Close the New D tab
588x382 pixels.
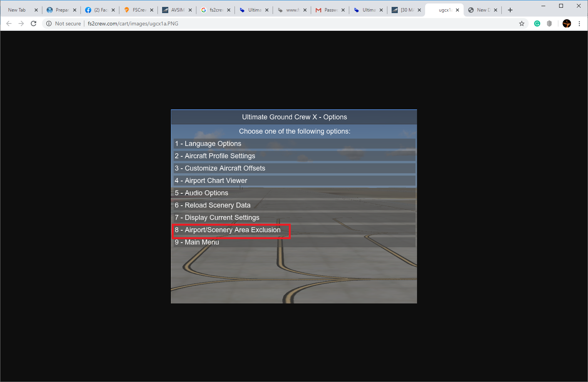pyautogui.click(x=496, y=10)
